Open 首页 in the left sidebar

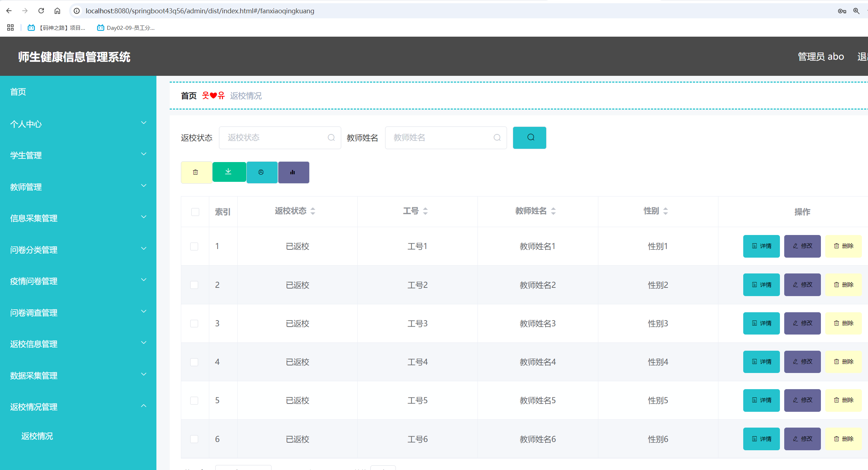18,92
